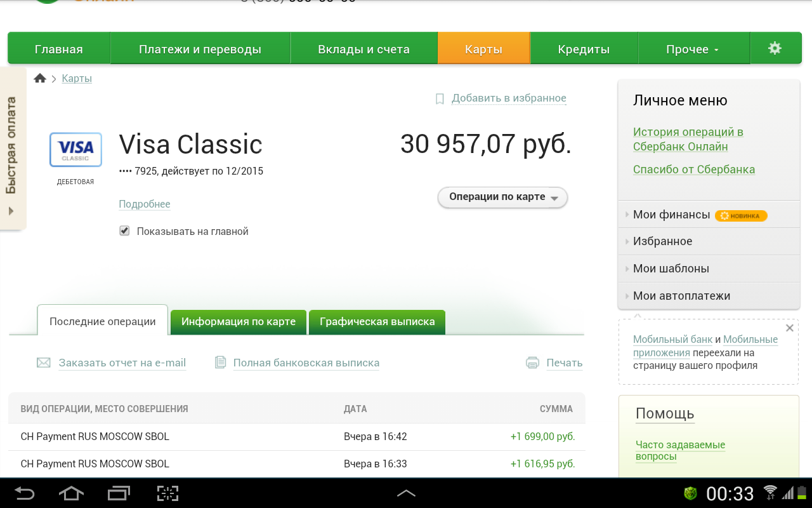Switch to Последние операции tab
Screen dimensions: 812x508
pos(103,321)
